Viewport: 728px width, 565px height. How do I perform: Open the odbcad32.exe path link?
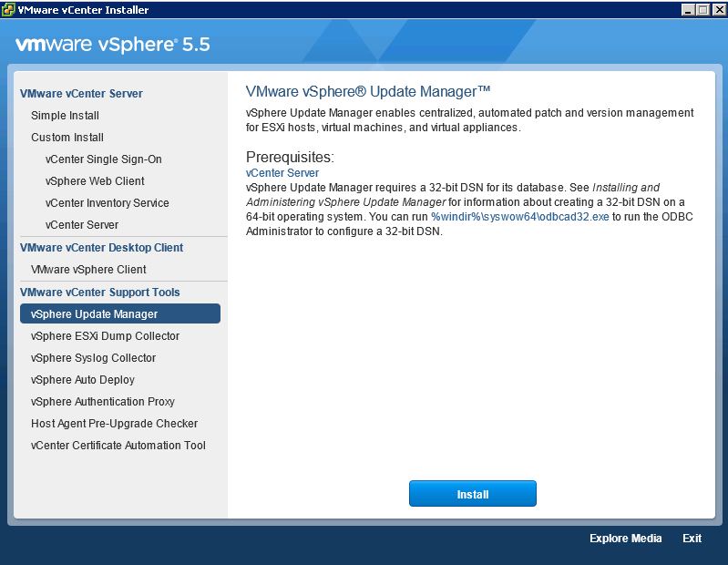pos(520,217)
